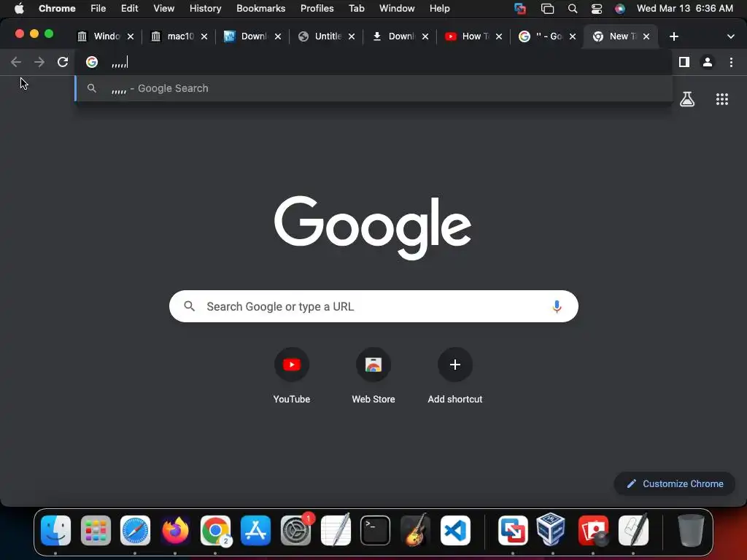
Task: Open System Preferences from the Dock
Action: pos(296,530)
